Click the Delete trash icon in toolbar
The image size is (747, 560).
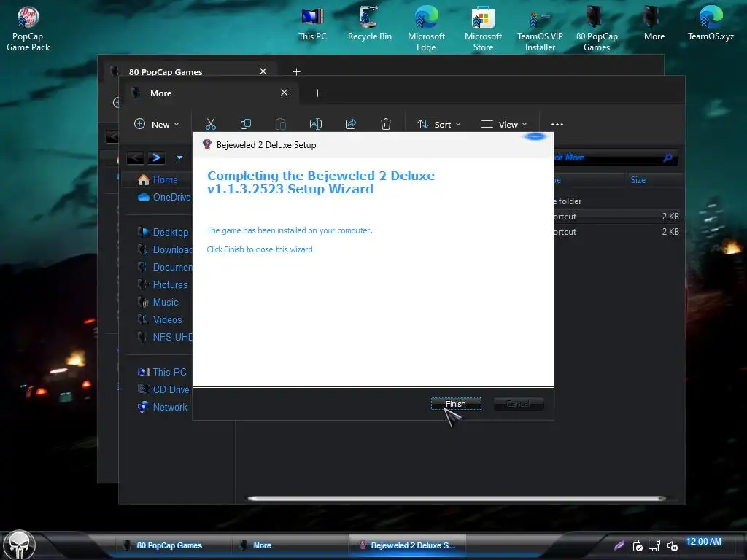pyautogui.click(x=386, y=124)
